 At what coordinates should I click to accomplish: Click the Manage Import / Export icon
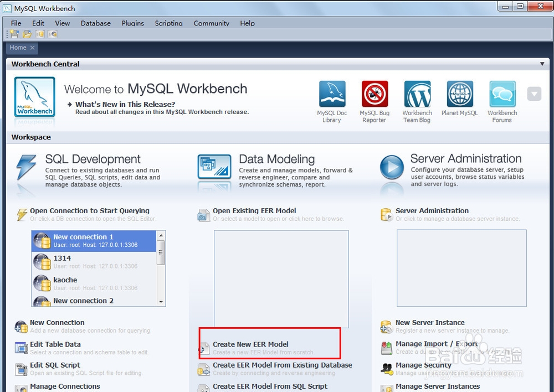(x=387, y=348)
